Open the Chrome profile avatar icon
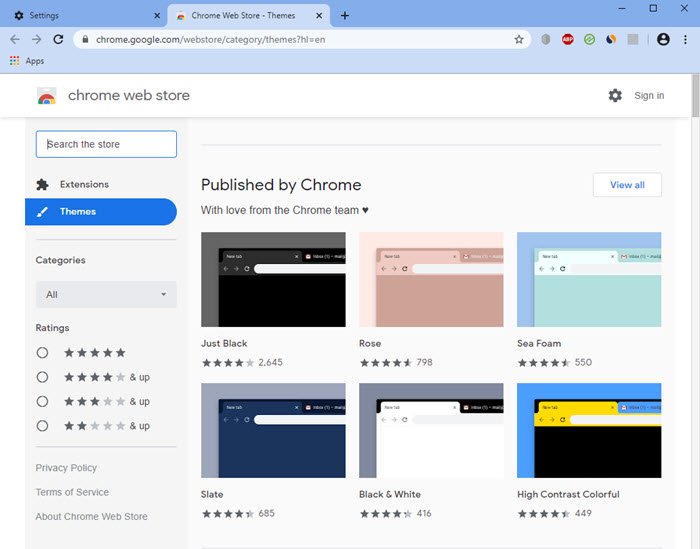This screenshot has height=549, width=700. pos(663,39)
